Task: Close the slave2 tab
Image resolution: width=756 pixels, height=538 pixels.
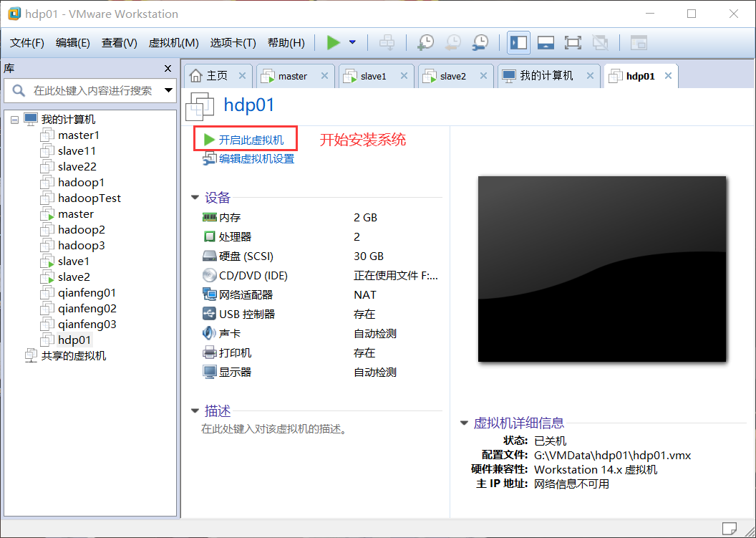Action: (483, 76)
